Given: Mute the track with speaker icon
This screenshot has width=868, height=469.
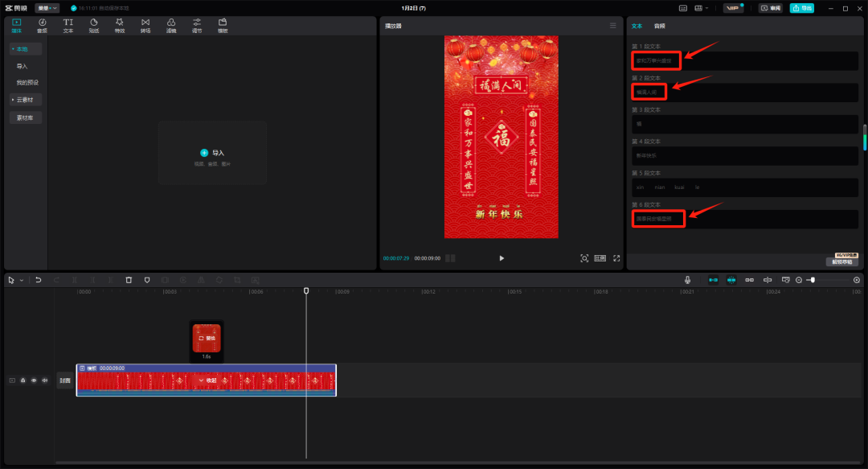Looking at the screenshot, I should coord(45,381).
